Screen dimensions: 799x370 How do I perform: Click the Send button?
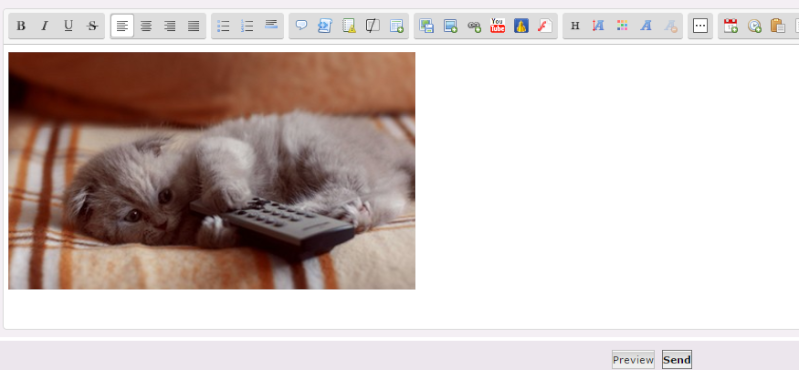tap(677, 360)
